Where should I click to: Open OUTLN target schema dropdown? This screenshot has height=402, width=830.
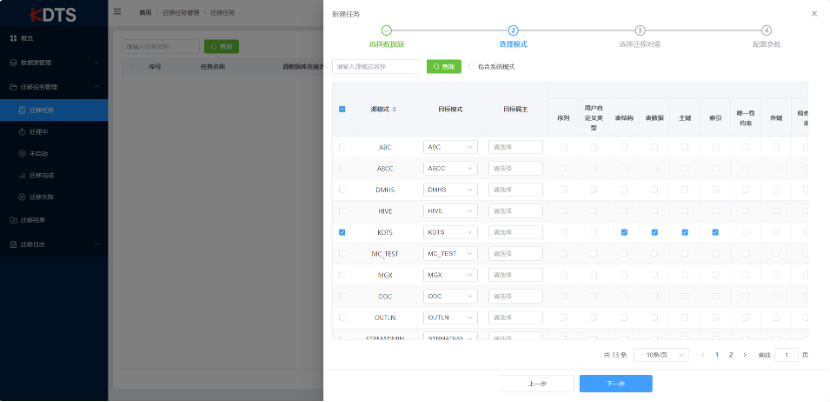pos(450,317)
